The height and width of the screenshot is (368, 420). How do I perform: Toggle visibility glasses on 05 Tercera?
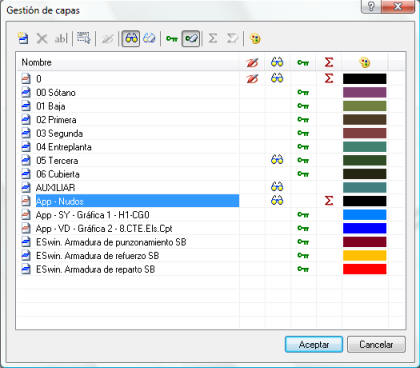point(277,160)
